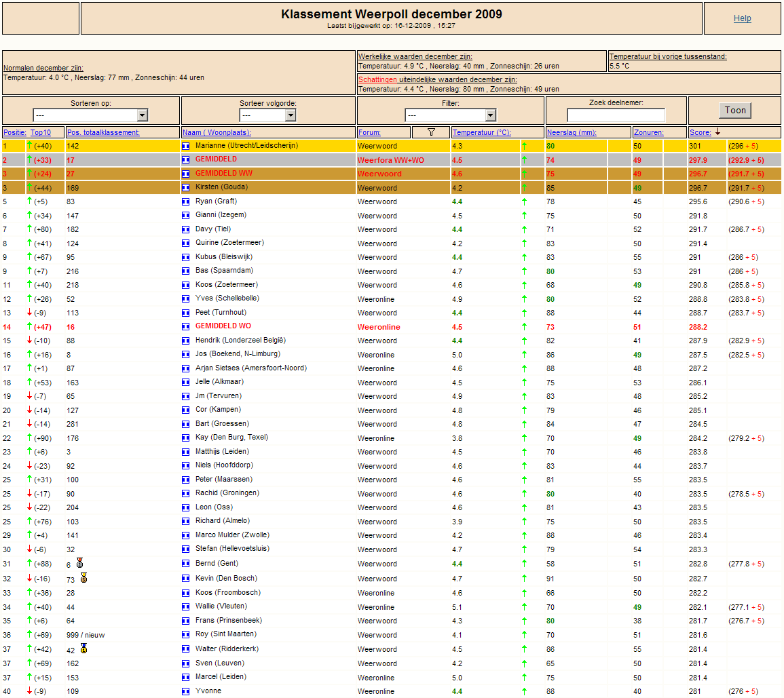
Task: Click the Schattingen link
Action: [377, 79]
